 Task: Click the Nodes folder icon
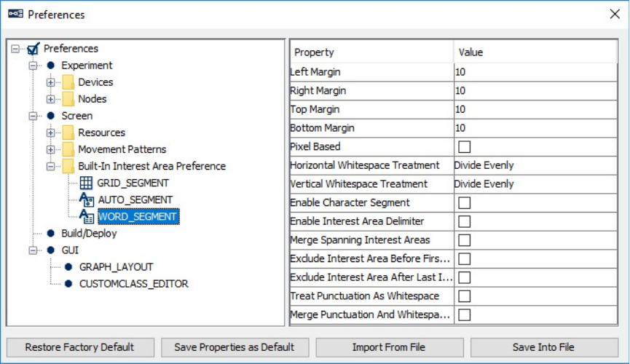pos(68,99)
